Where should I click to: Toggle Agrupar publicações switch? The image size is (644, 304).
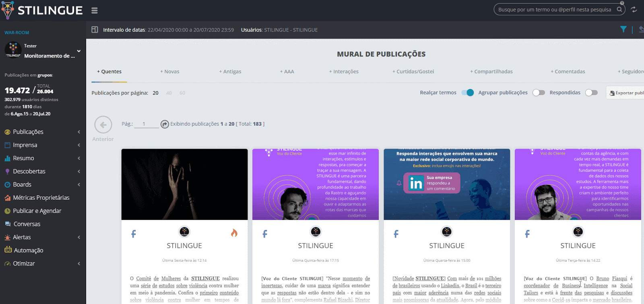[539, 93]
